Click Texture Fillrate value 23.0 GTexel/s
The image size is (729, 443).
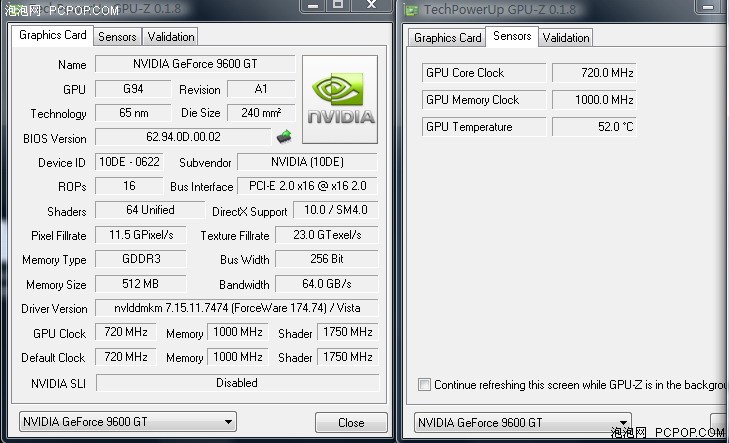[327, 235]
